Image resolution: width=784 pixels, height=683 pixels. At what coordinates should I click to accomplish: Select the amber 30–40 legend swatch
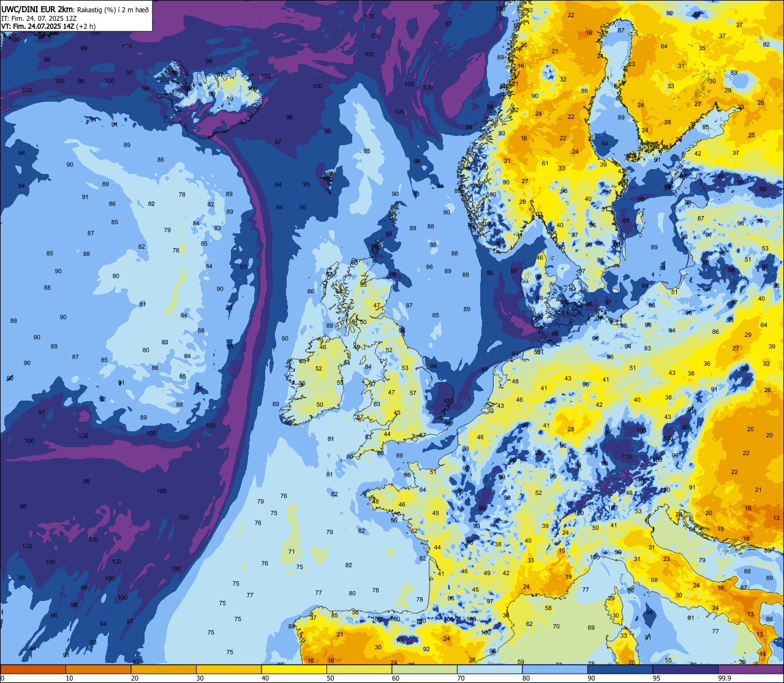pos(228,669)
